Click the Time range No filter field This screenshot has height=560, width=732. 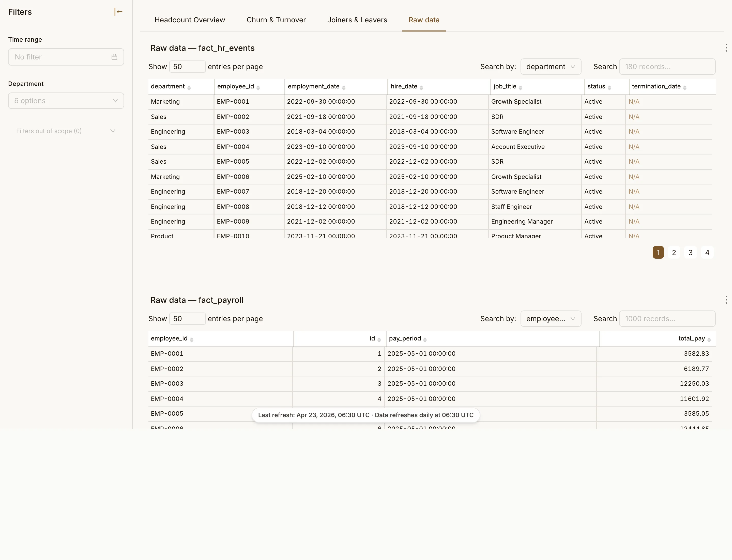(66, 57)
